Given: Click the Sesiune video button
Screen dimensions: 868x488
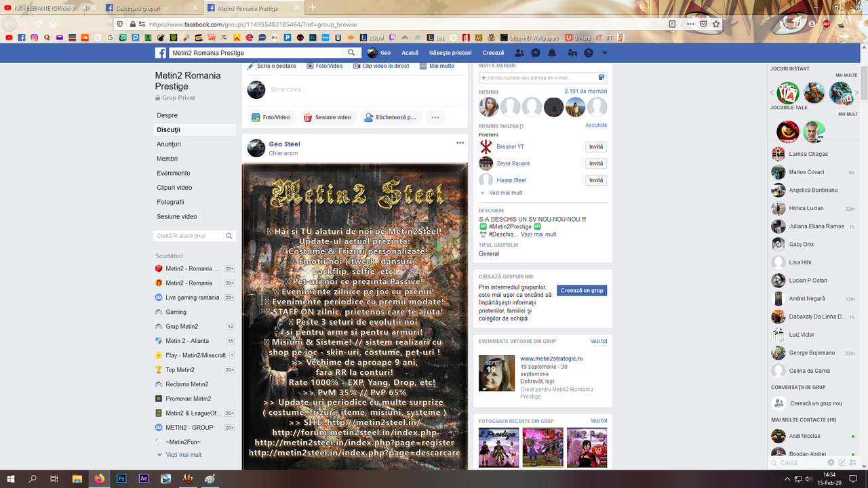Looking at the screenshot, I should tap(327, 117).
